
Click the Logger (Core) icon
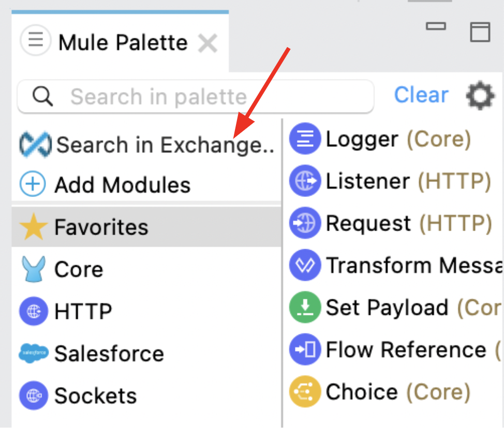click(x=305, y=139)
